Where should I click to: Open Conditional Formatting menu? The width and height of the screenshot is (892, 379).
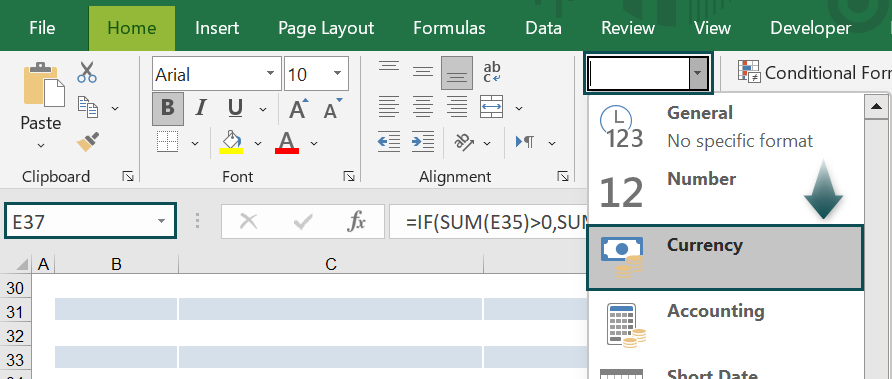(814, 73)
